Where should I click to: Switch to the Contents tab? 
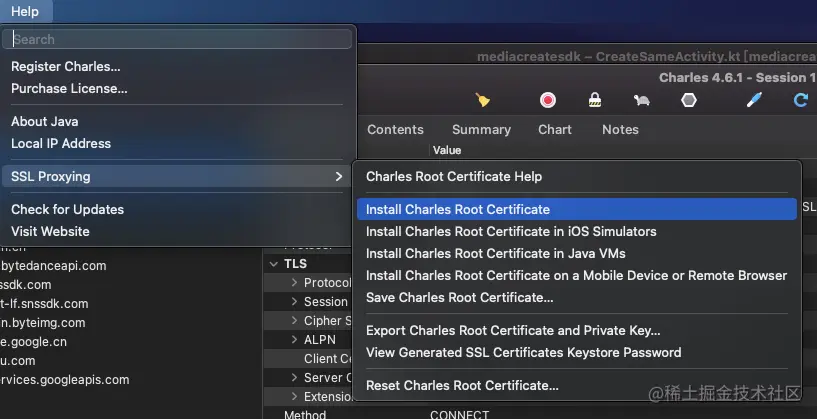pyautogui.click(x=395, y=130)
